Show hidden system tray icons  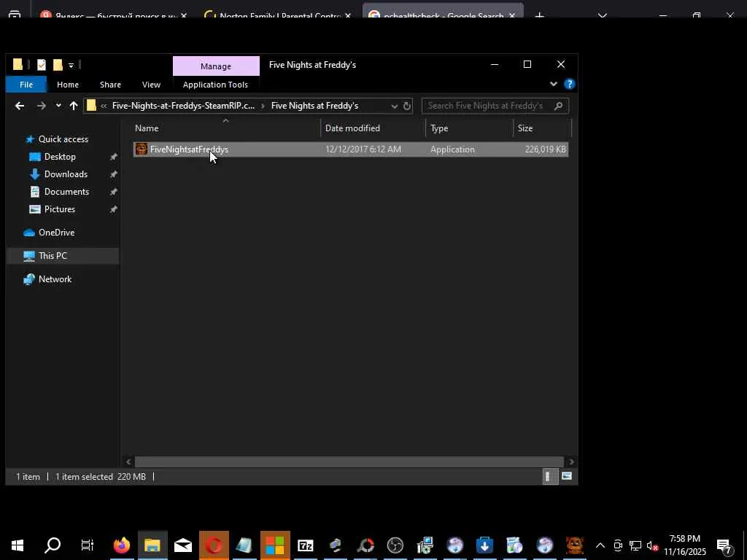pyautogui.click(x=600, y=545)
